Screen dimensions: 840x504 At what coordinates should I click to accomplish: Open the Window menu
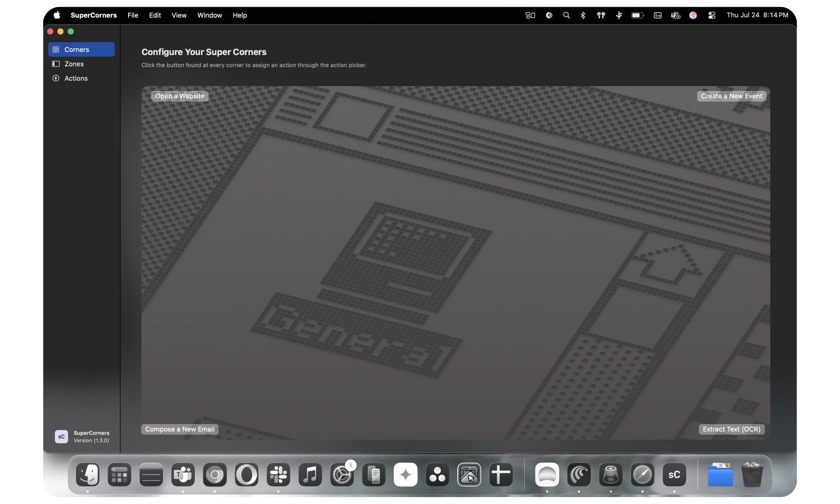(210, 15)
